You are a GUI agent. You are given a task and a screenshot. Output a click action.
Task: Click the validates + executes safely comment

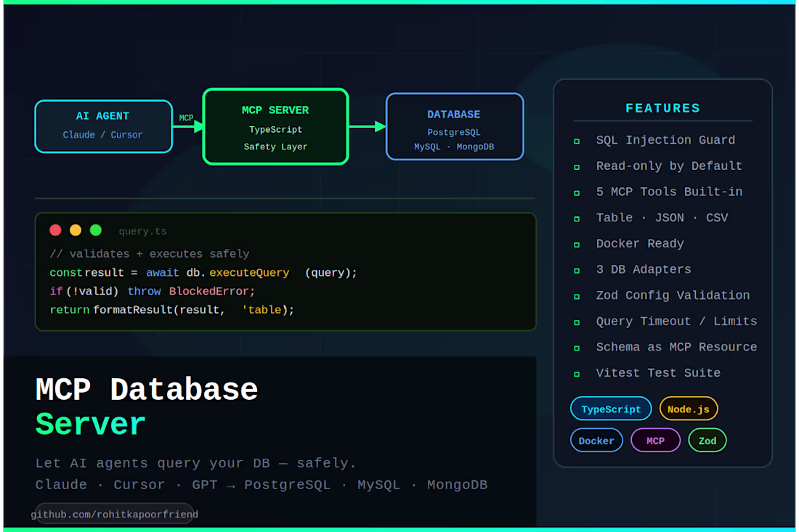point(150,253)
